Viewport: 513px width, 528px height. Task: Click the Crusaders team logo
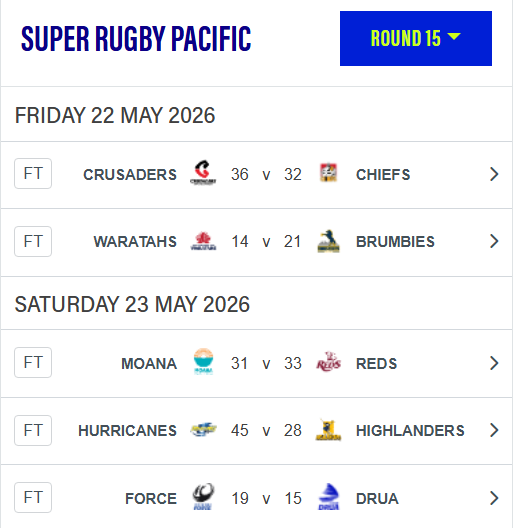203,173
